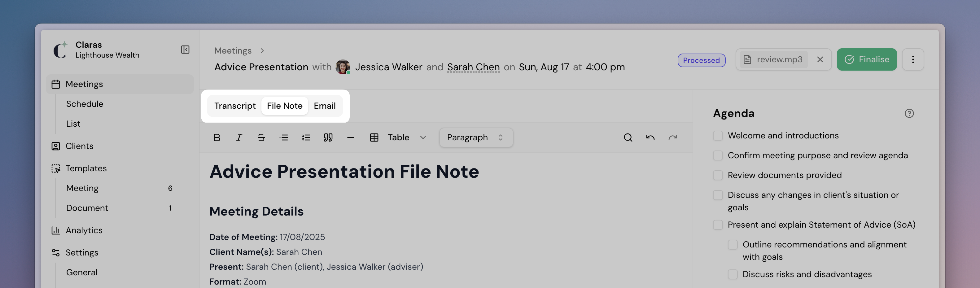Click the 'Date of Meeting: 17/08/2025' line

[x=267, y=237]
